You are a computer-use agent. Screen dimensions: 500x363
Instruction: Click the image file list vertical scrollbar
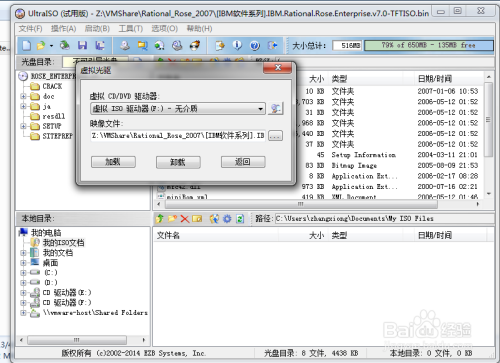click(x=488, y=135)
